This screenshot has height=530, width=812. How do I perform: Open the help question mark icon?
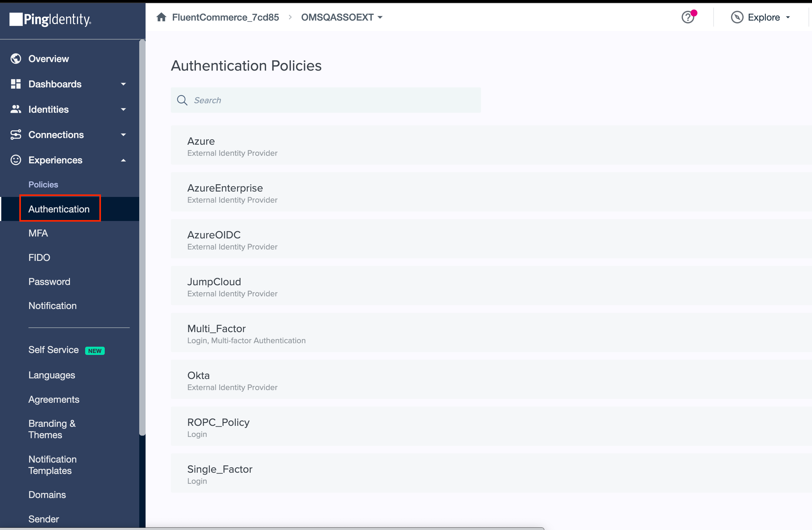687,17
